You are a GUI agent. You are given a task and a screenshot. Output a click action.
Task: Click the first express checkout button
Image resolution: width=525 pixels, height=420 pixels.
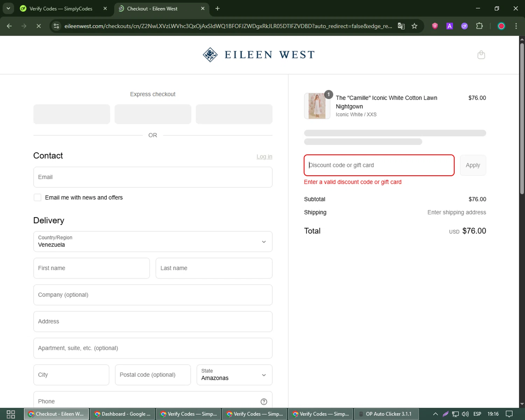point(72,114)
